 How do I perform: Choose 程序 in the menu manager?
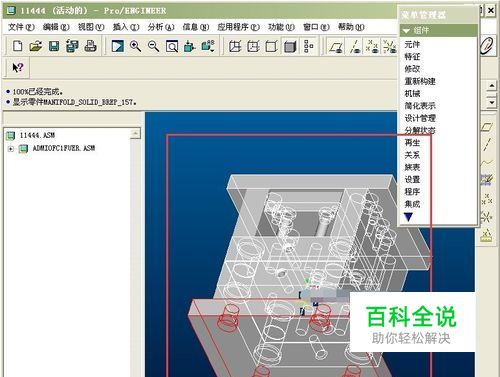[412, 192]
